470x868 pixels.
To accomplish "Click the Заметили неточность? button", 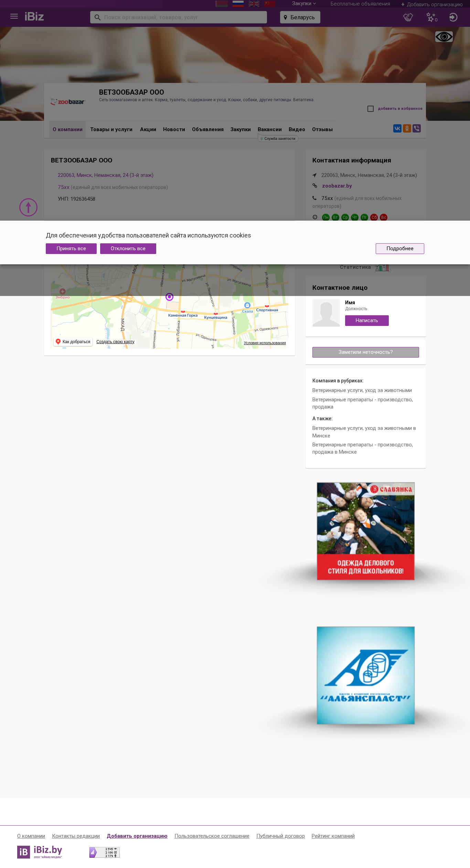I will click(x=365, y=352).
